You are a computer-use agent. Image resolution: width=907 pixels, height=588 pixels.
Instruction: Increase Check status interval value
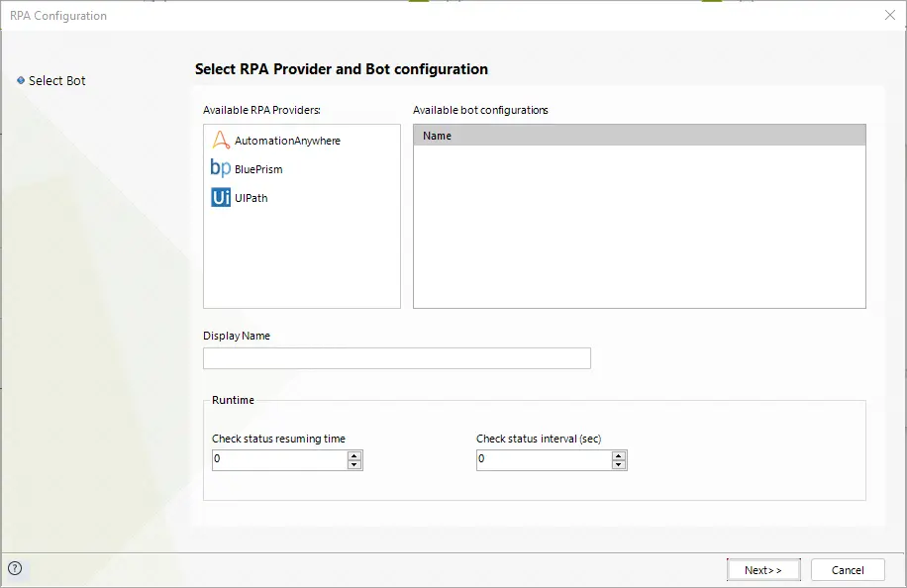click(x=619, y=455)
